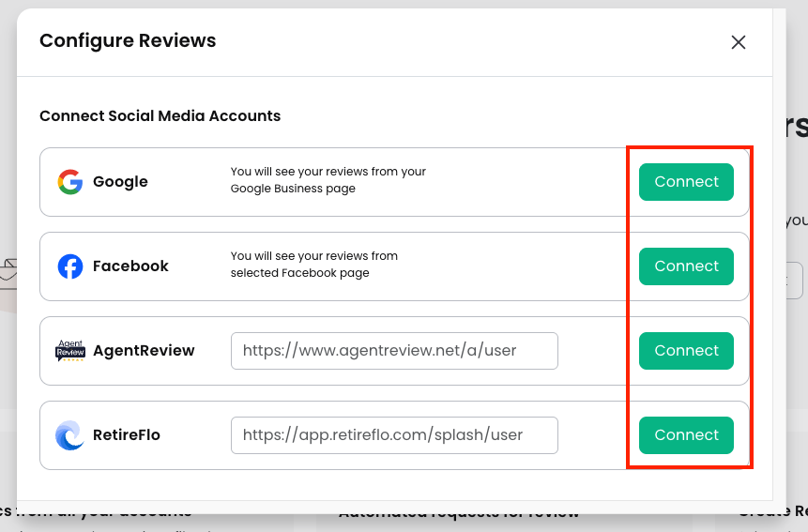Click the selected Facebook page description text
Viewport: 808px width, 532px height.
[x=313, y=265]
